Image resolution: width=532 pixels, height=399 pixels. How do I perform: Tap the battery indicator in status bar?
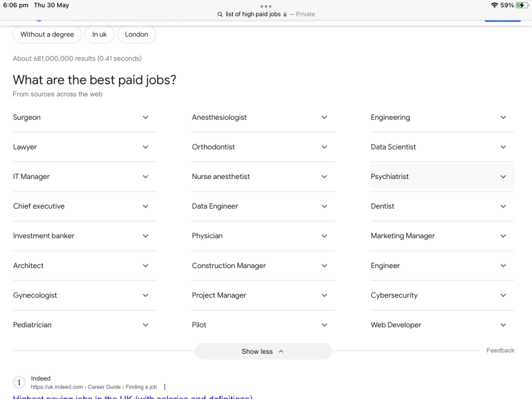[521, 5]
